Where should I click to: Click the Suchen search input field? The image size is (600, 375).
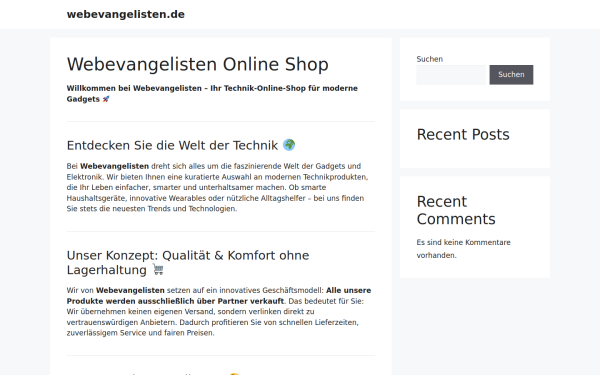[x=451, y=75]
